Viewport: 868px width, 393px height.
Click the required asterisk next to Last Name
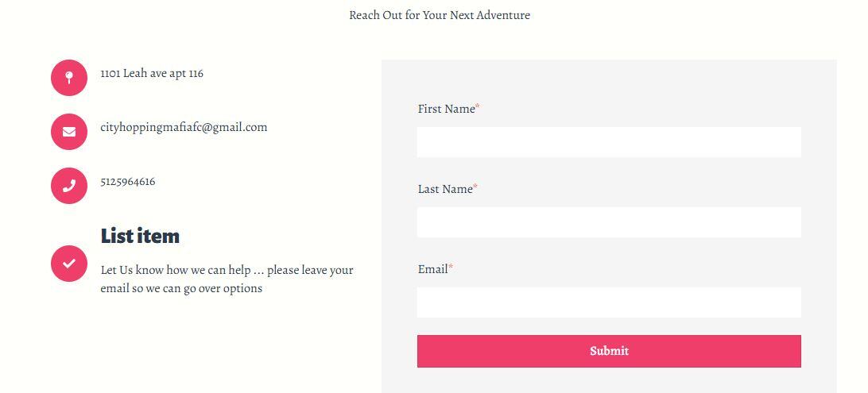[475, 187]
